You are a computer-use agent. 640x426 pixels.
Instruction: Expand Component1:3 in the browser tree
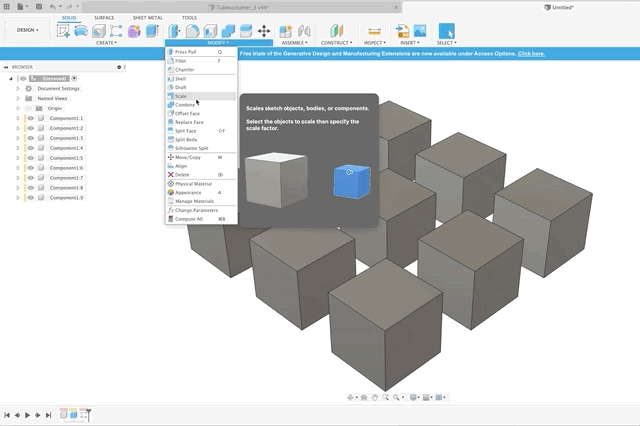tap(17, 138)
